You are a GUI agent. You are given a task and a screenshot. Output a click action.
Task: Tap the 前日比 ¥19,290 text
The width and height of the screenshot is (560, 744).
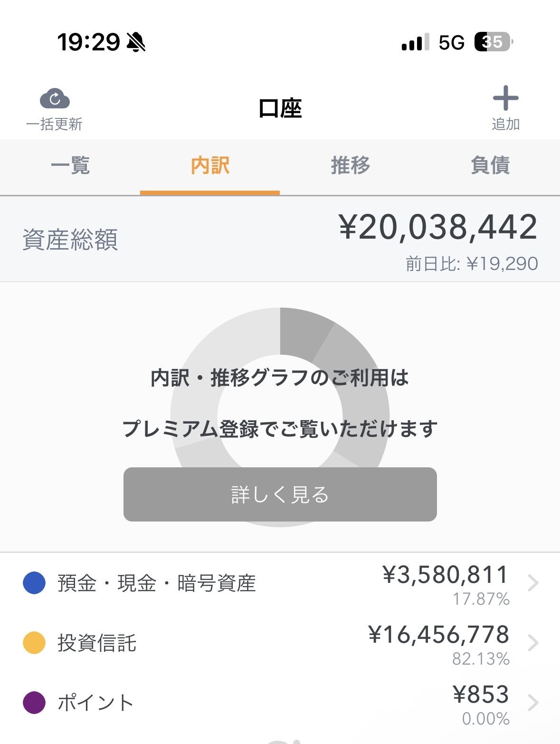tap(472, 263)
